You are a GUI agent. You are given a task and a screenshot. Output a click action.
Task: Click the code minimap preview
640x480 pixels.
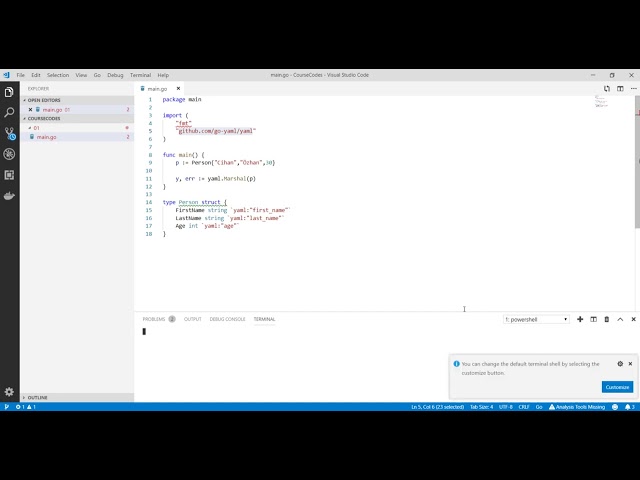[x=601, y=101]
